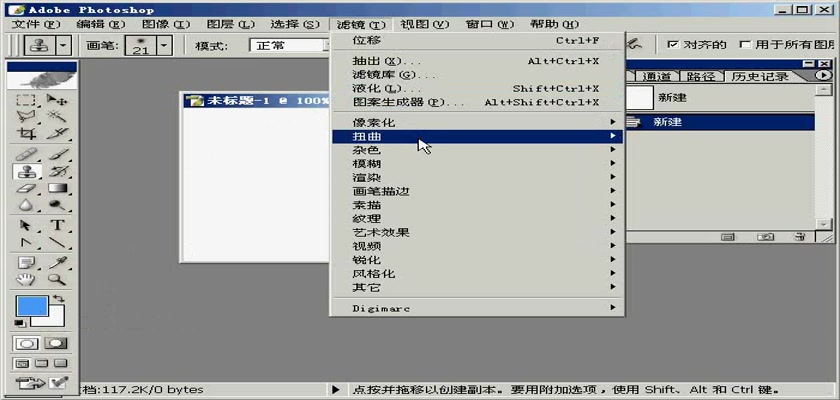This screenshot has height=400, width=840.
Task: Switch to Quick Mask mode
Action: click(56, 343)
